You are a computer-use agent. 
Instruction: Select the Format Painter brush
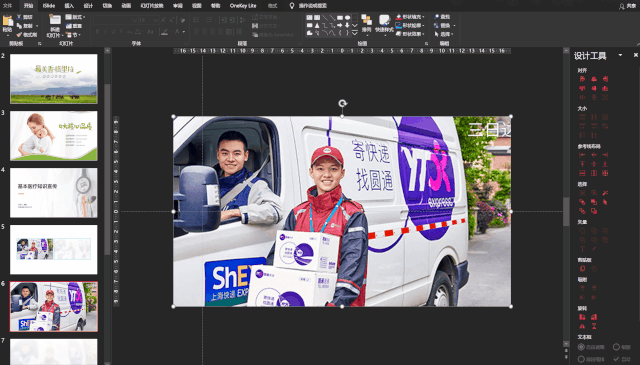[x=19, y=35]
